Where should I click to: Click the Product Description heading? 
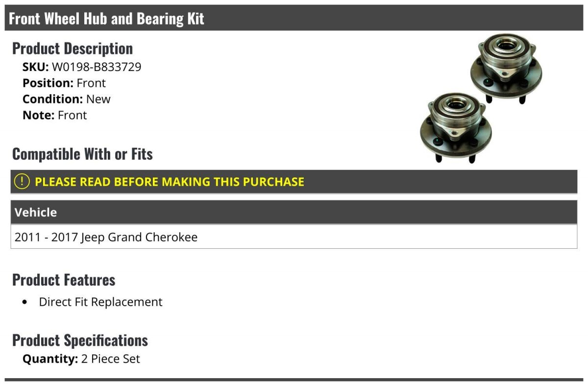pyautogui.click(x=73, y=48)
